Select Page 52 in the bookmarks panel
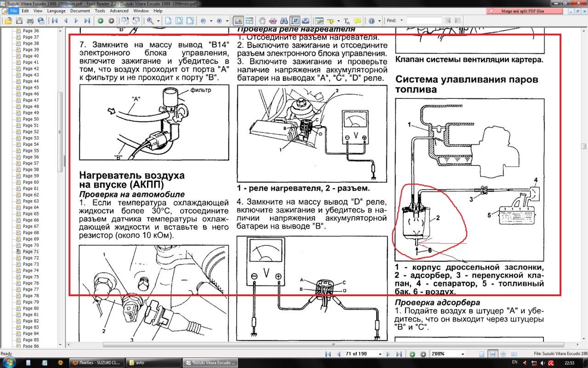This screenshot has width=588, height=368. [31, 132]
